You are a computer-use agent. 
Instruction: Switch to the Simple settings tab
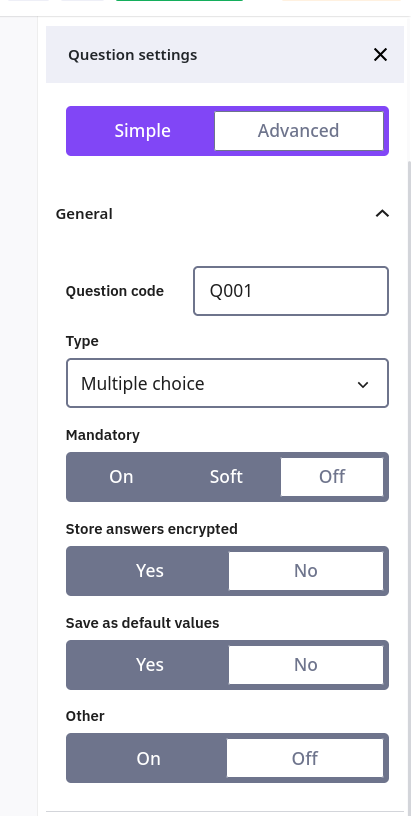click(x=142, y=131)
